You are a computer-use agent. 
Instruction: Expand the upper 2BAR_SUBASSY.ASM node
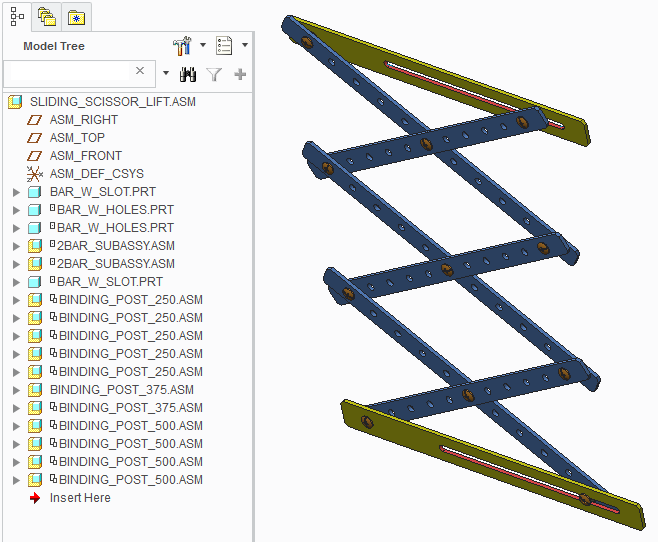pos(16,246)
